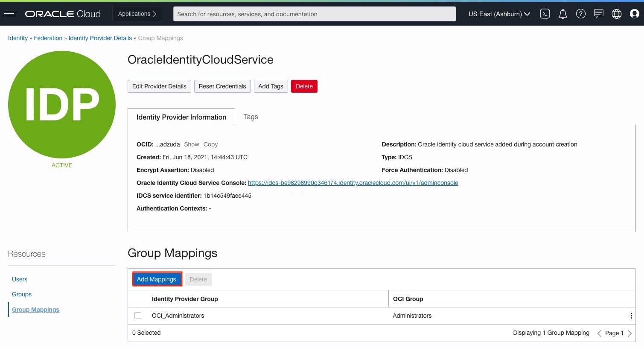Screen dimensions: 644x348
Task: Open the US East (Ashburn) region selector
Action: (499, 14)
